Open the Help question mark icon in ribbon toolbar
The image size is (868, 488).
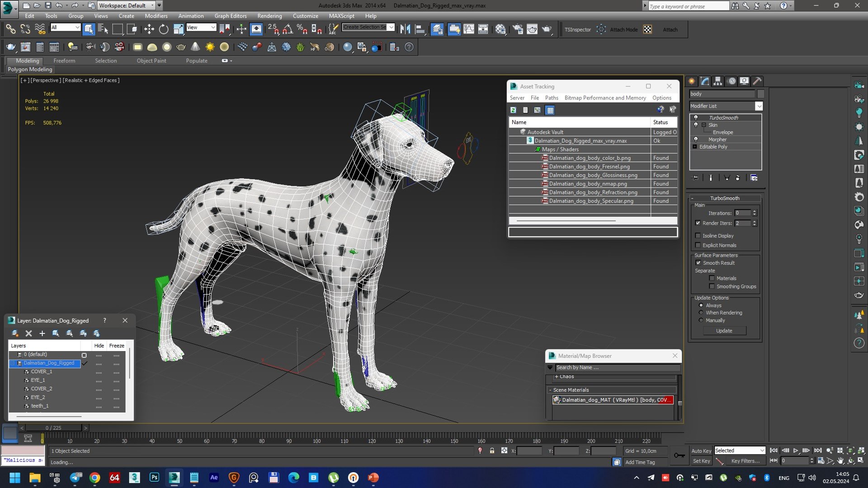409,47
